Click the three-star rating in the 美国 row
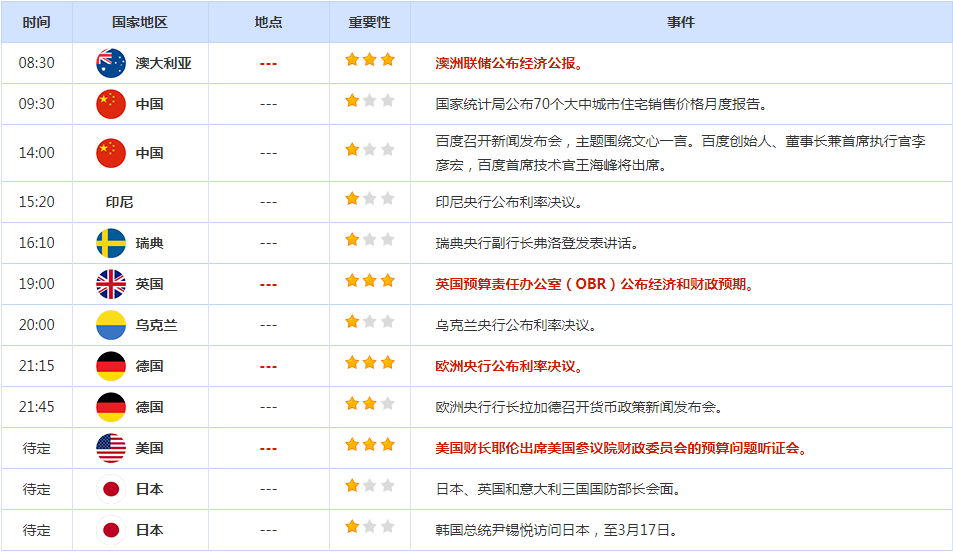The image size is (953, 555). [x=370, y=445]
